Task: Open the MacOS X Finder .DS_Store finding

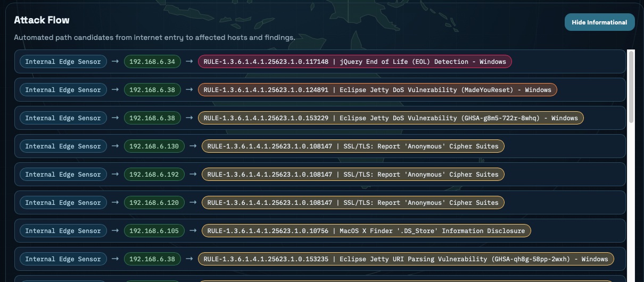Action: point(366,231)
